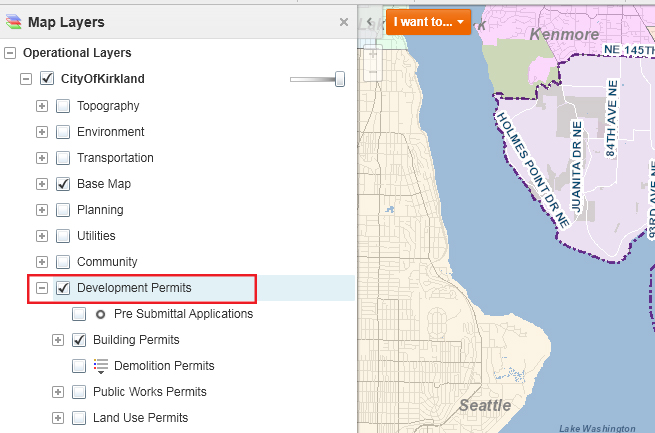
Task: Open Demolition Permits legend icon
Action: coord(100,366)
